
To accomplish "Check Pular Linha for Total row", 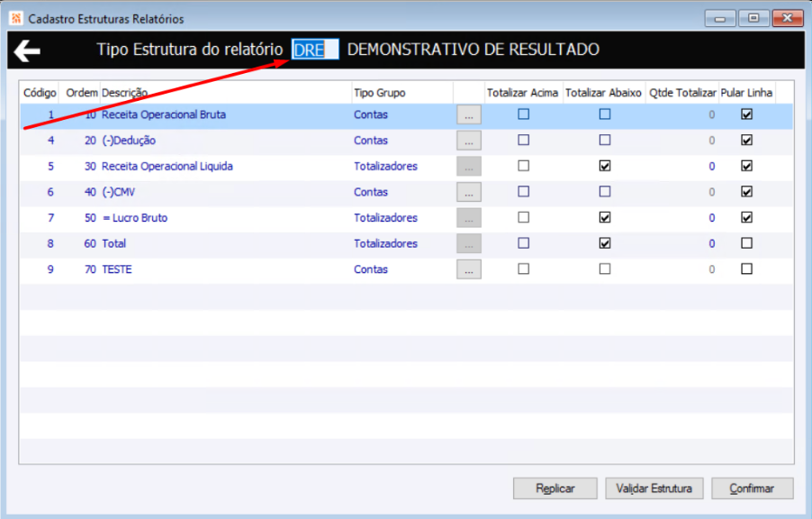I will tap(747, 243).
